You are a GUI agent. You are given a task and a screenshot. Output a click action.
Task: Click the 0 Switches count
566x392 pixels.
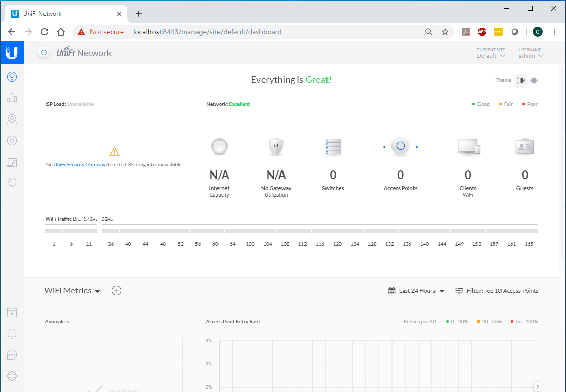coord(333,175)
